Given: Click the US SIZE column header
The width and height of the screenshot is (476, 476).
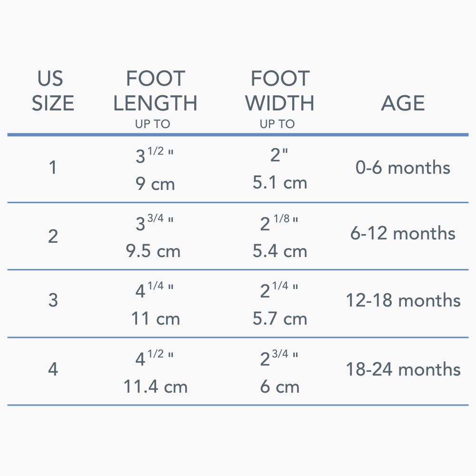Looking at the screenshot, I should 53,91.
